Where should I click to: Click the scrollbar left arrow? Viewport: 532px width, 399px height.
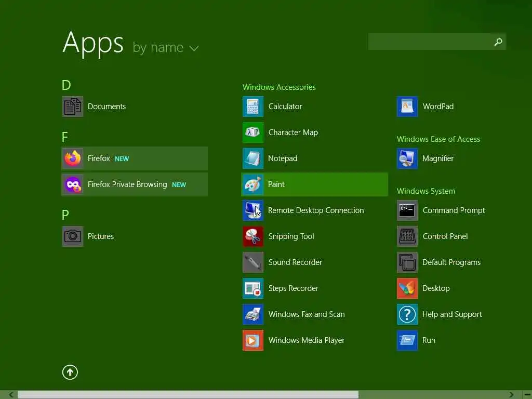tap(11, 395)
